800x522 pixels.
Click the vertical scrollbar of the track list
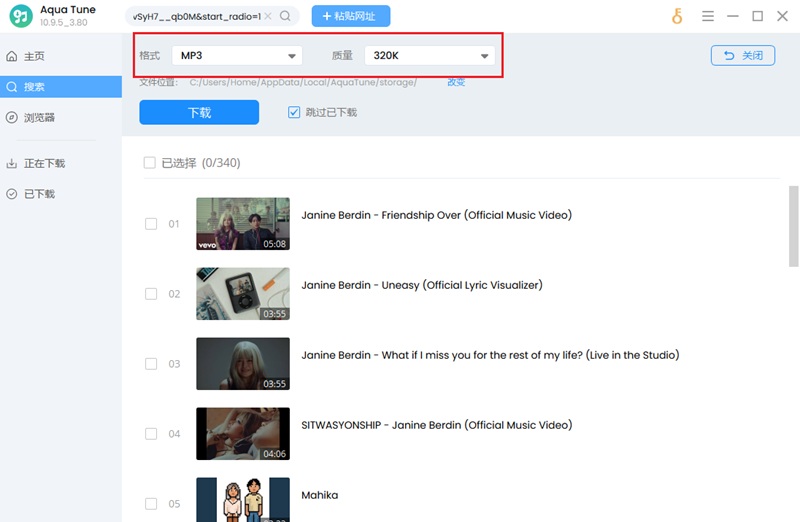pyautogui.click(x=793, y=226)
